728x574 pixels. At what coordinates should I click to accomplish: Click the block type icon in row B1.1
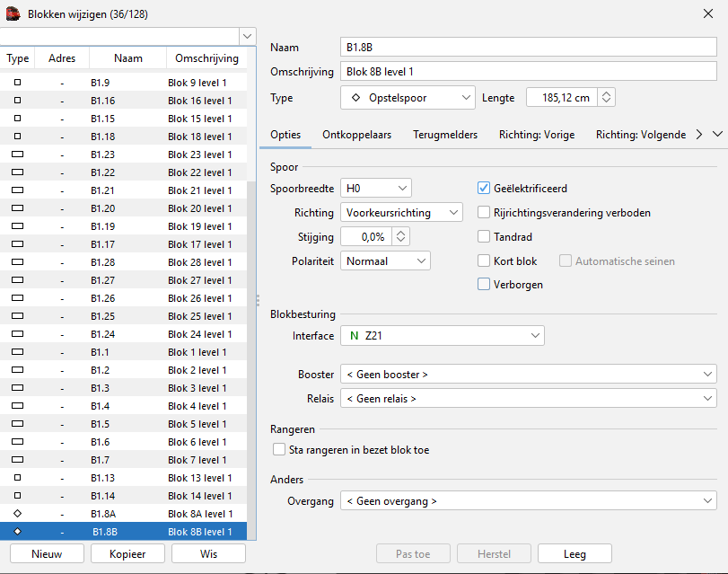pyautogui.click(x=18, y=352)
